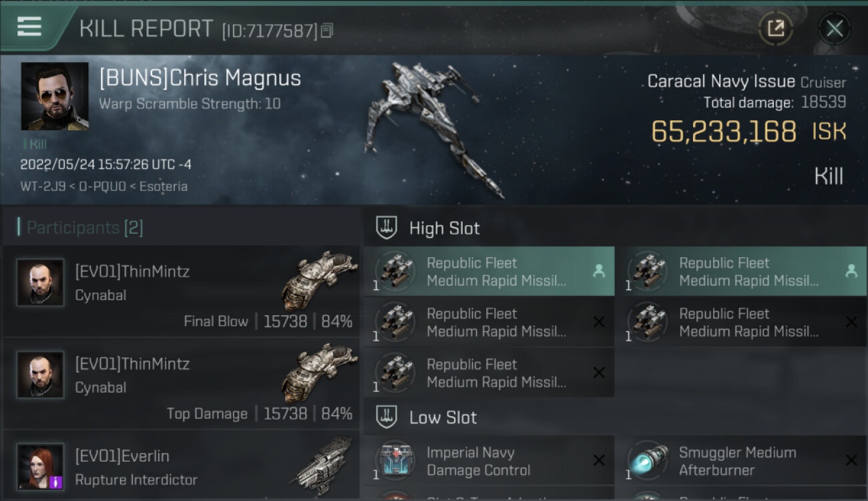Image resolution: width=868 pixels, height=501 pixels.
Task: Select the Participants section header
Action: coord(84,228)
